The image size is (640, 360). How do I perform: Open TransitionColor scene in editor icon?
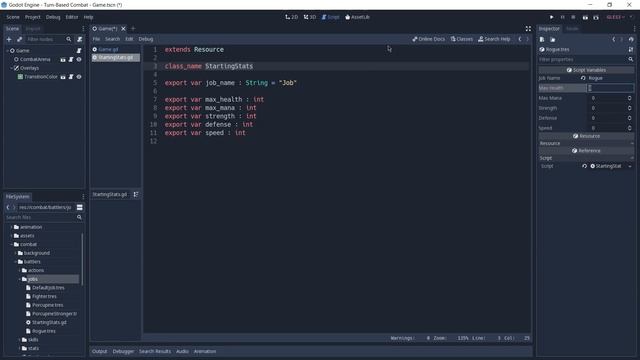click(63, 77)
